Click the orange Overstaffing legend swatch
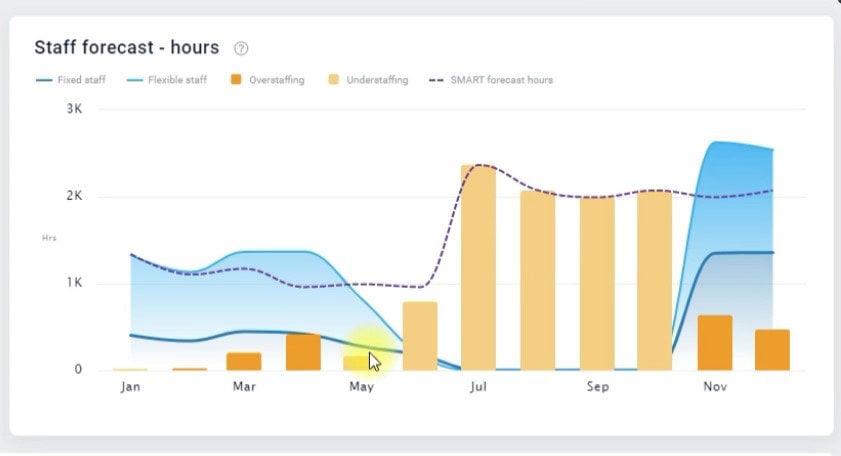Viewport: 841px width, 456px height. [x=237, y=80]
